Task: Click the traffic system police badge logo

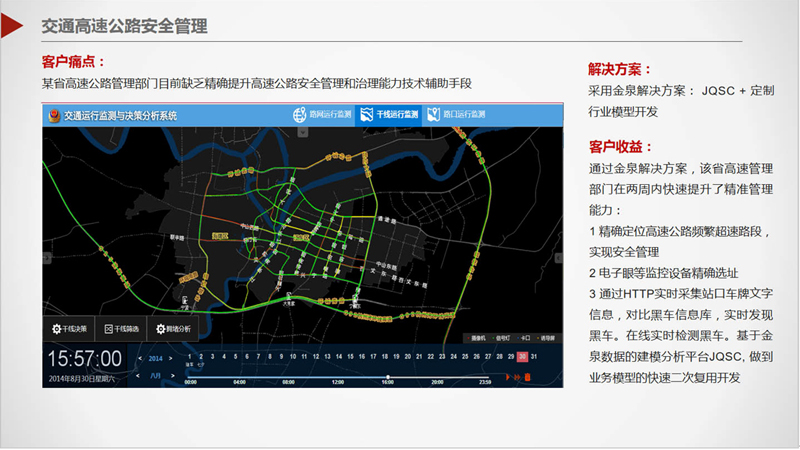Action: click(53, 115)
